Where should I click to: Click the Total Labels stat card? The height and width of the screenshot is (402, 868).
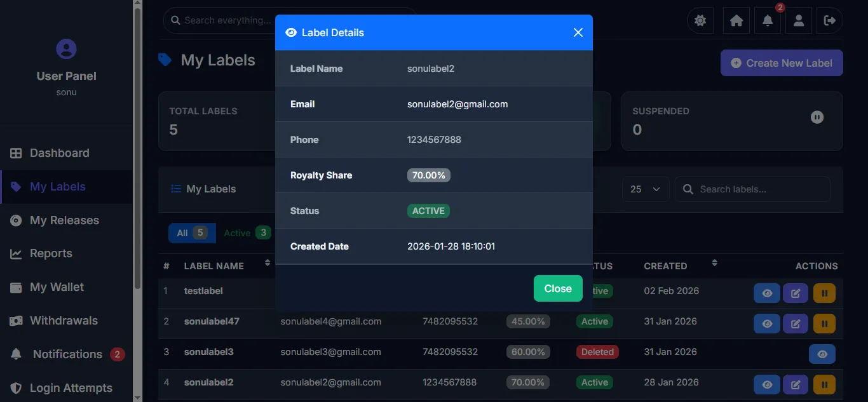(217, 121)
